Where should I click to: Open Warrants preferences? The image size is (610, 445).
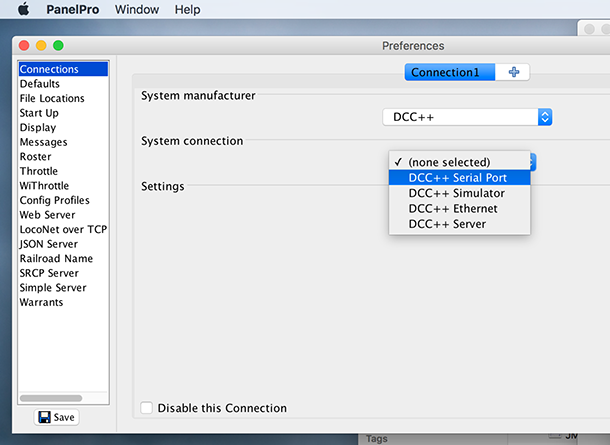click(x=63, y=302)
